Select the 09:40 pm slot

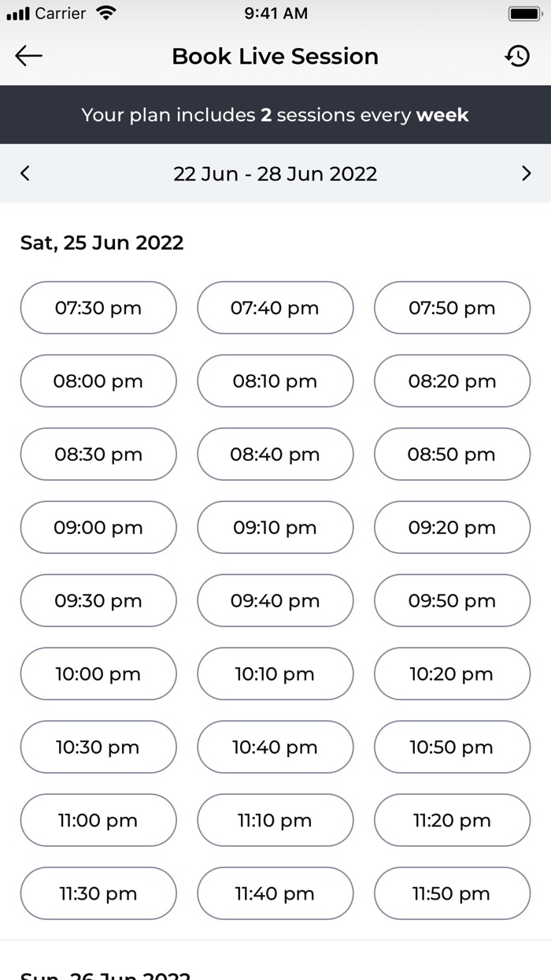click(x=275, y=601)
